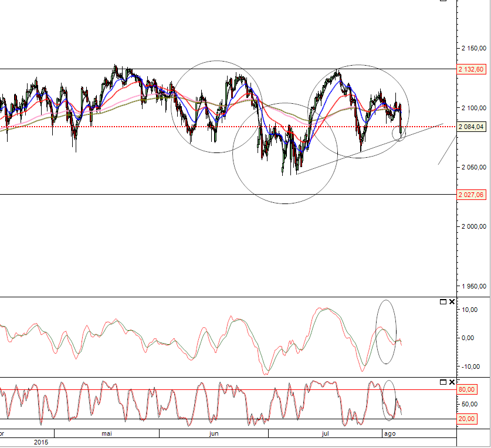Viewport: 491px width, 448px height.
Task: Click the jul month label on the time axis
Action: tap(326, 433)
